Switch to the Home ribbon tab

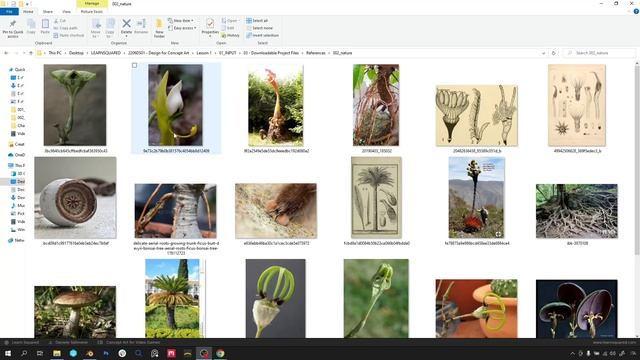tap(28, 11)
